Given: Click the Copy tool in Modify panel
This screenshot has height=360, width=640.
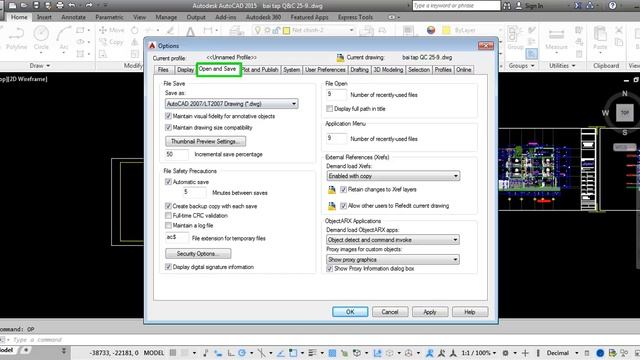Looking at the screenshot, I should click(111, 42).
